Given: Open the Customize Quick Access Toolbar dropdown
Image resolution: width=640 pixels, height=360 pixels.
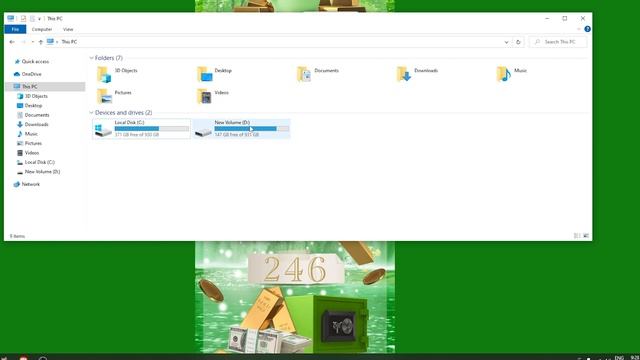Looking at the screenshot, I should tap(40, 19).
